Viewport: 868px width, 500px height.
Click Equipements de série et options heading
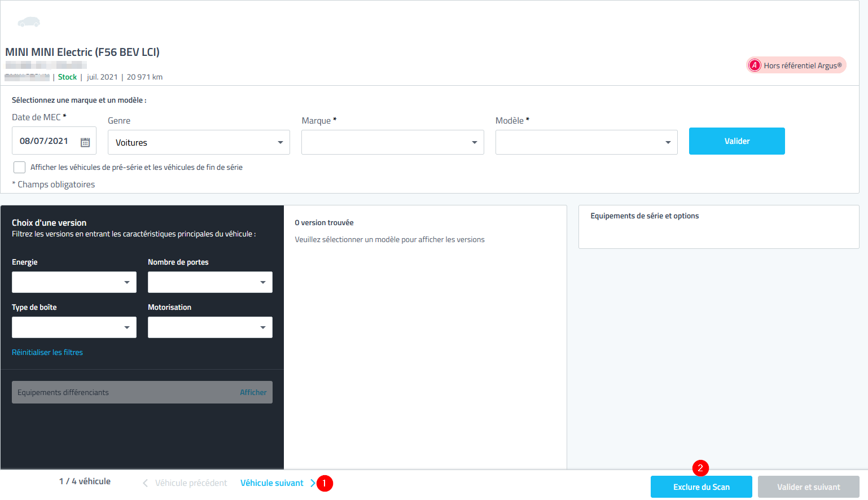point(645,216)
